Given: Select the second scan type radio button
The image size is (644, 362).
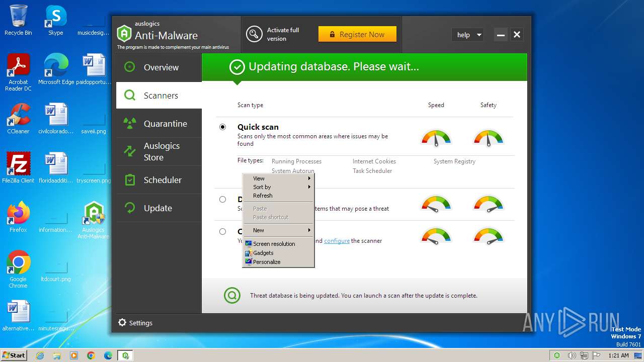Looking at the screenshot, I should (x=222, y=199).
